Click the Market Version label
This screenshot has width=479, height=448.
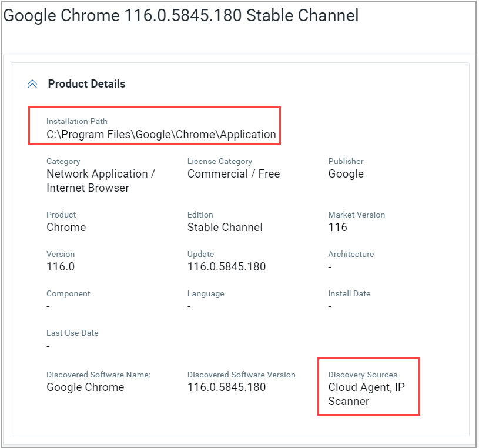tap(357, 215)
